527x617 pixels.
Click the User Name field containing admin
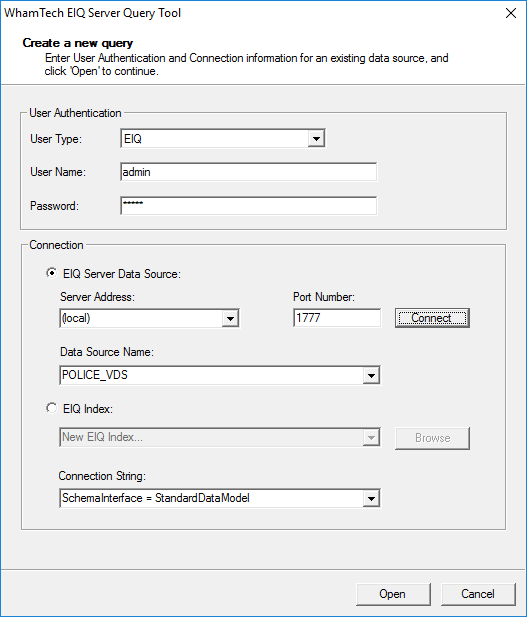click(x=248, y=172)
